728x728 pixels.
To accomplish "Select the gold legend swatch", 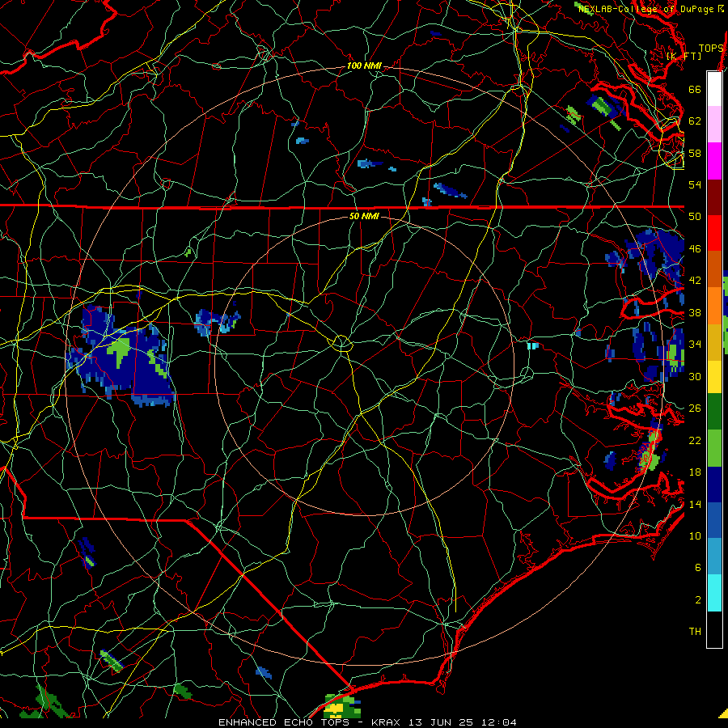I will tap(714, 342).
